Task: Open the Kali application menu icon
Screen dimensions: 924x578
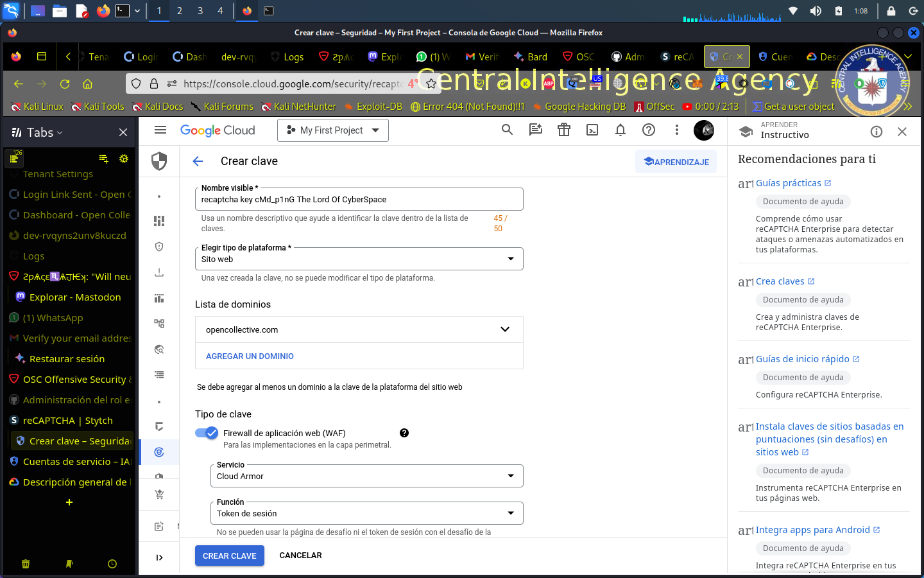Action: (11, 11)
